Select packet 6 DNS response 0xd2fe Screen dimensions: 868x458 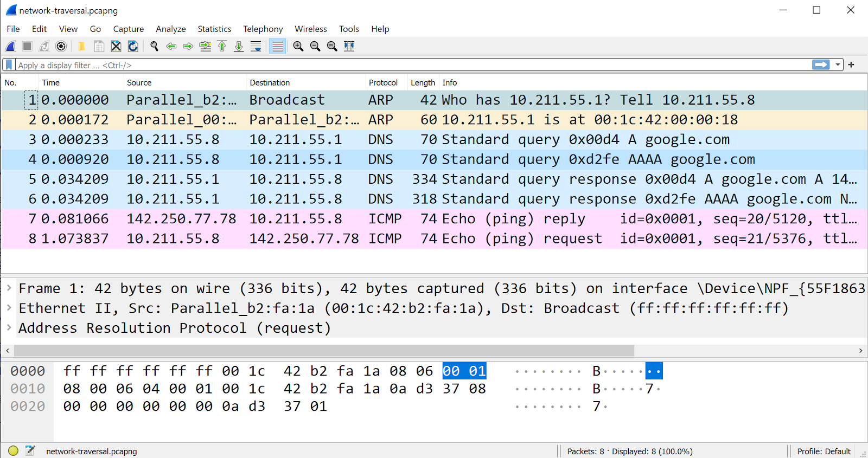pyautogui.click(x=434, y=199)
